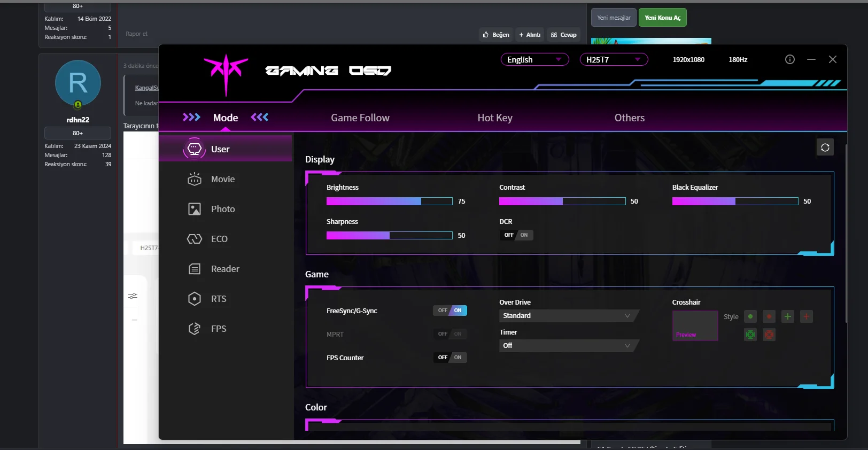Viewport: 868px width, 450px height.
Task: Expand the Timer Off dropdown
Action: tap(569, 346)
